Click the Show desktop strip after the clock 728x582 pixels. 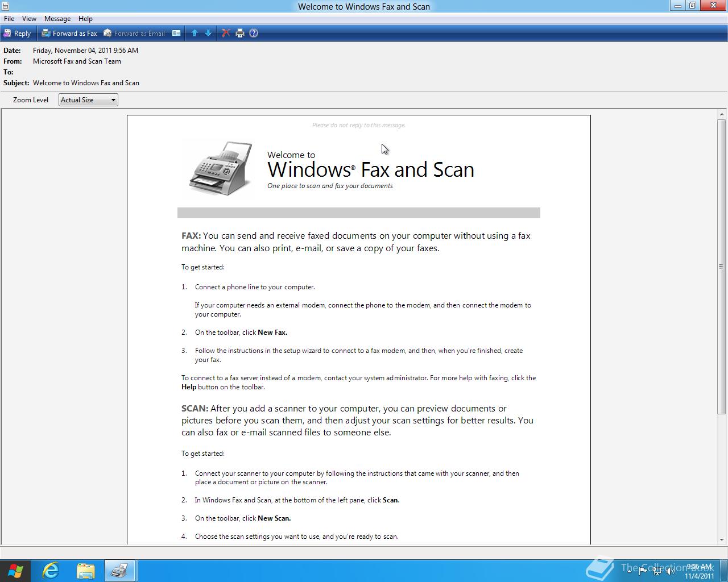tap(724, 571)
